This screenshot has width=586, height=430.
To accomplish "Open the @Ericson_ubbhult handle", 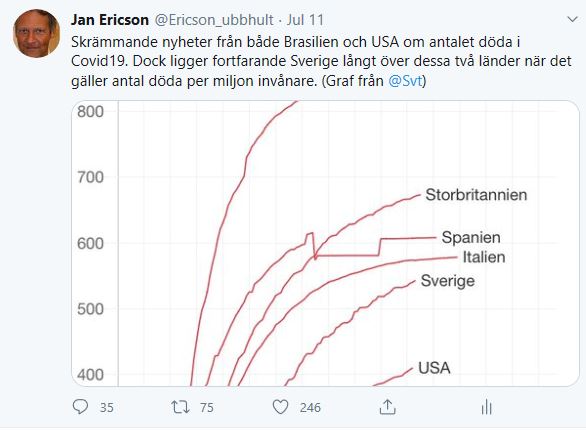I will coord(214,20).
